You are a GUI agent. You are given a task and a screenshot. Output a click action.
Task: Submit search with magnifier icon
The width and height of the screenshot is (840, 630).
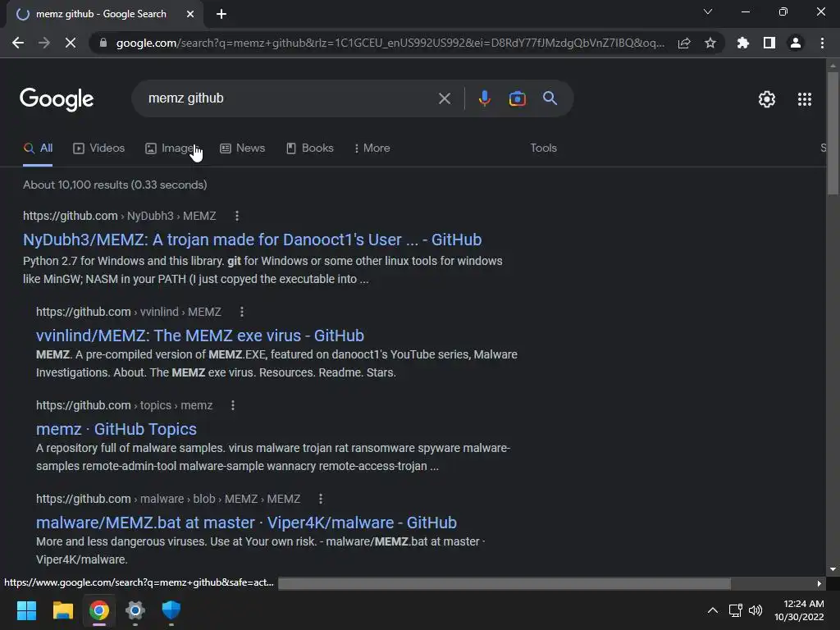pos(550,98)
